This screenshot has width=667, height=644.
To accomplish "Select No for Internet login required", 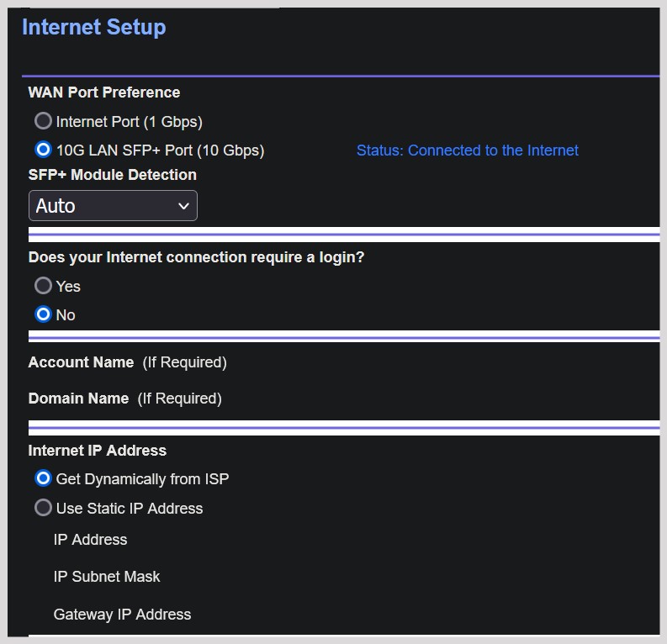I will tap(43, 314).
